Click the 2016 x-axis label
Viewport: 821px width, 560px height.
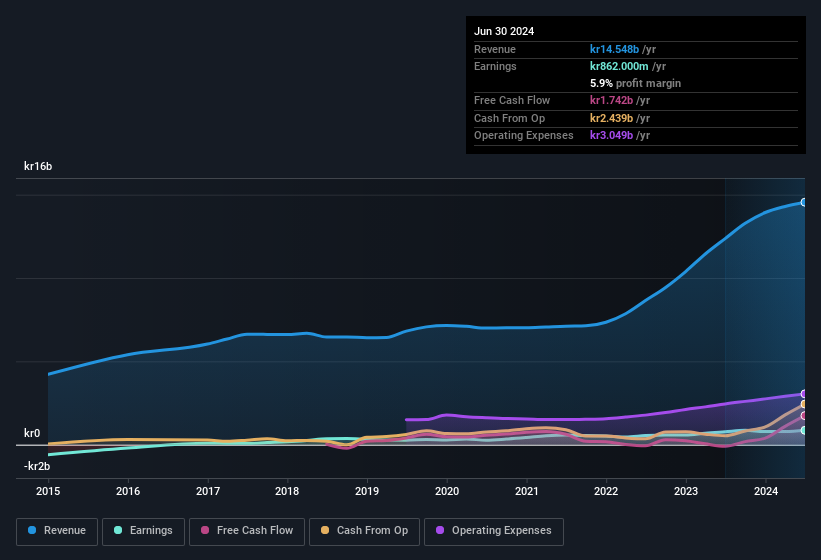click(x=128, y=491)
